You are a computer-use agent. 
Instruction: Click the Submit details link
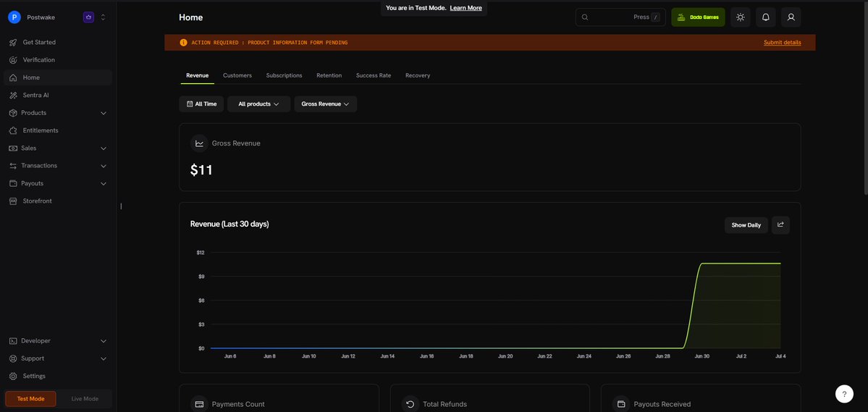coord(782,43)
